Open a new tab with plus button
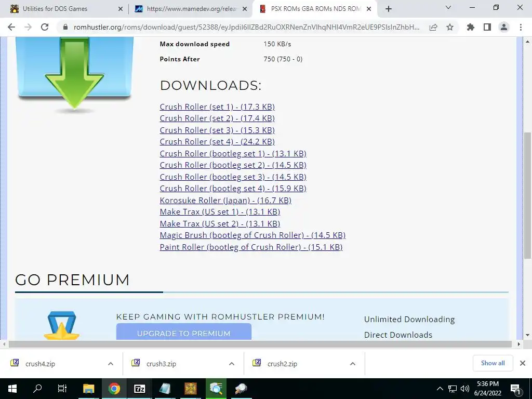 point(389,9)
